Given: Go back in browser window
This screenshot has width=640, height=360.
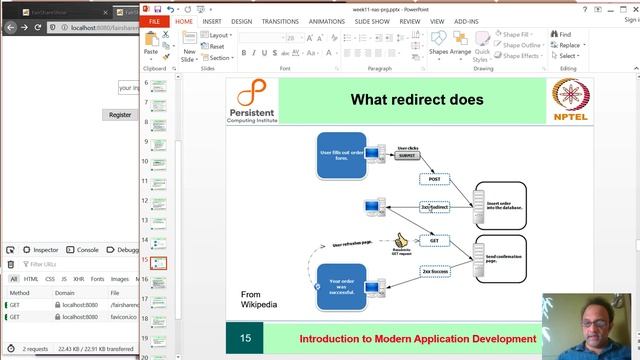Looking at the screenshot, I should 11,27.
